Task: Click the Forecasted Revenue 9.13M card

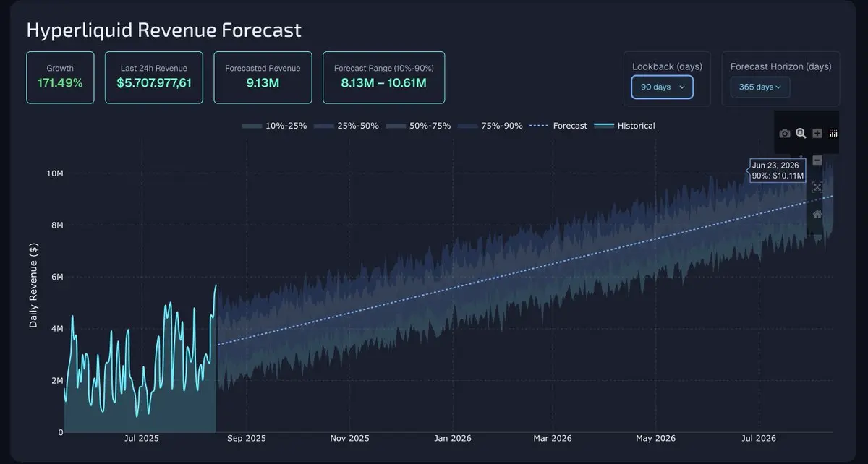Action: click(263, 77)
